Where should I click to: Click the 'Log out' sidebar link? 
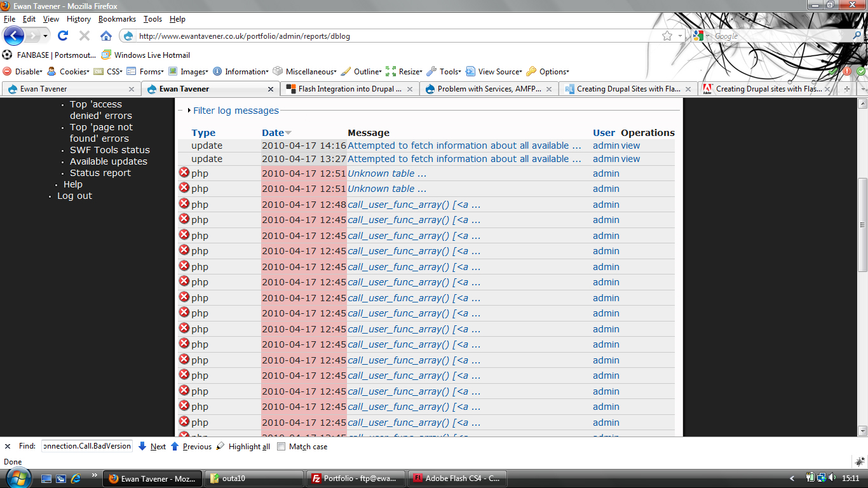[74, 196]
